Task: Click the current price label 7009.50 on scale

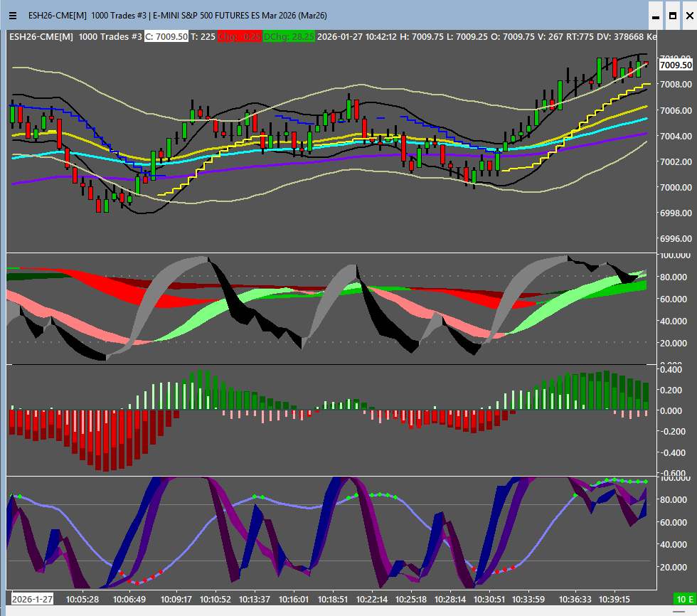Action: point(676,65)
